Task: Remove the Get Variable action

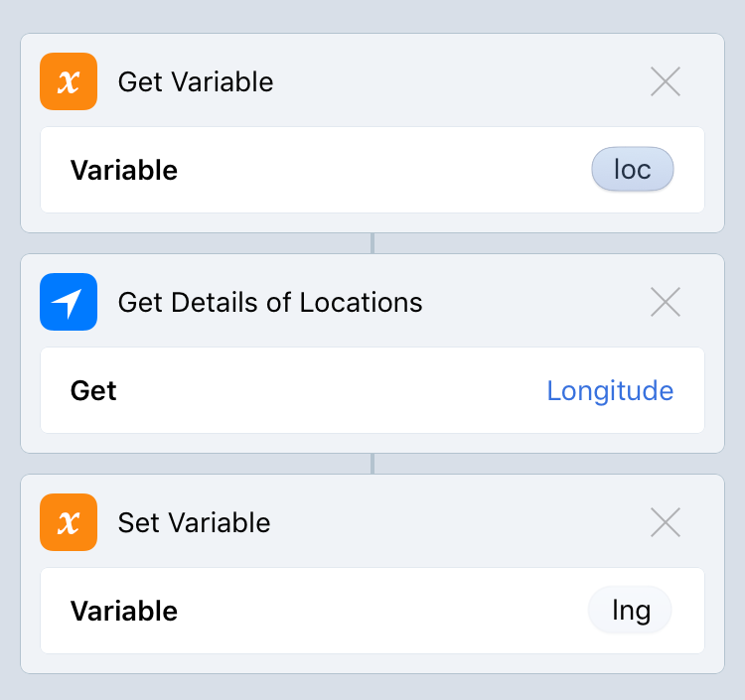Action: [x=665, y=81]
